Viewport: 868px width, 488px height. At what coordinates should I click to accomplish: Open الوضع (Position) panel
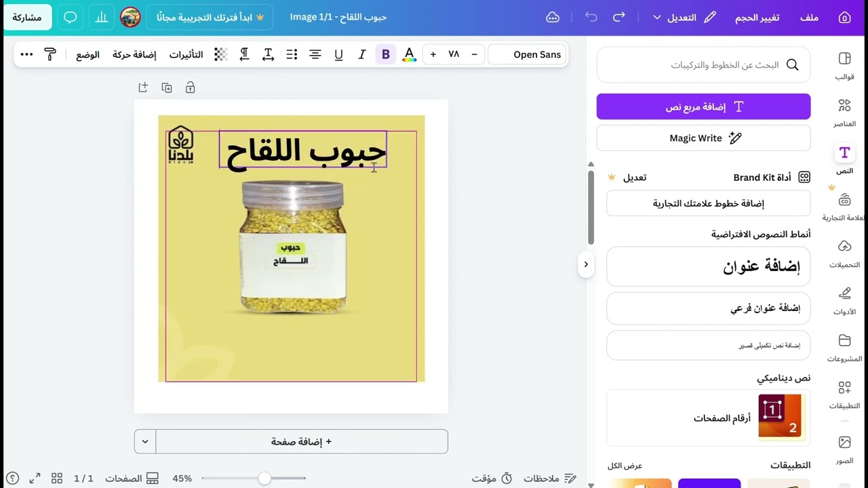[x=88, y=54]
